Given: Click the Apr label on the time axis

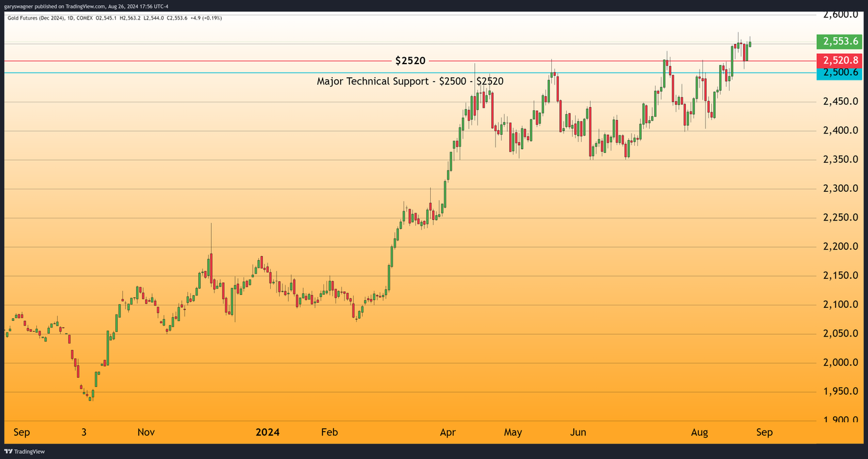Looking at the screenshot, I should [x=448, y=432].
